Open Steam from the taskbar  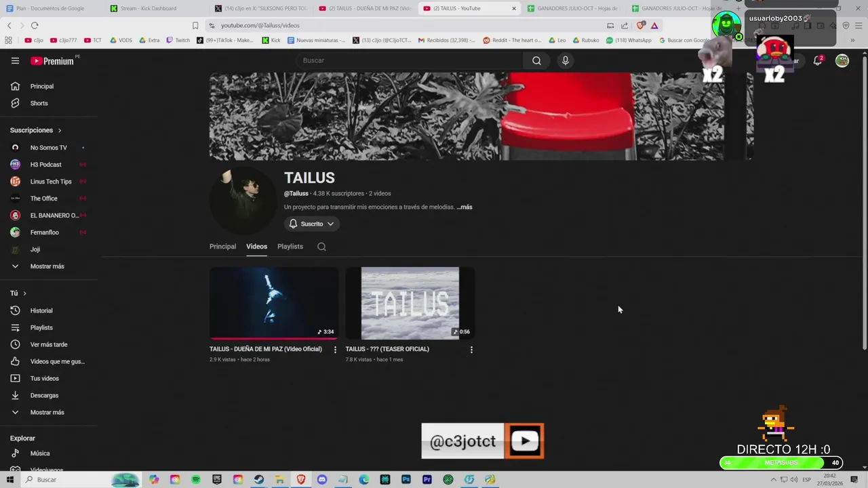(x=259, y=479)
